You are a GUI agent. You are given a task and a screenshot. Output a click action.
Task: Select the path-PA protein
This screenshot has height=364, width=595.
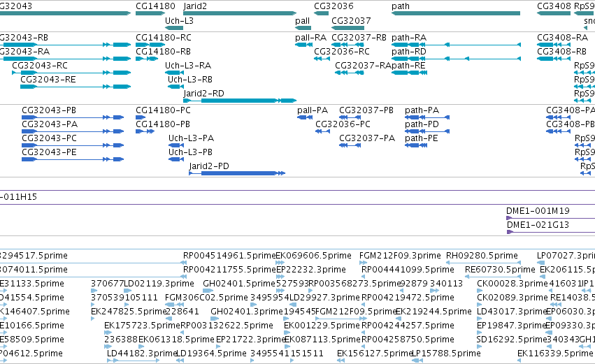click(422, 110)
